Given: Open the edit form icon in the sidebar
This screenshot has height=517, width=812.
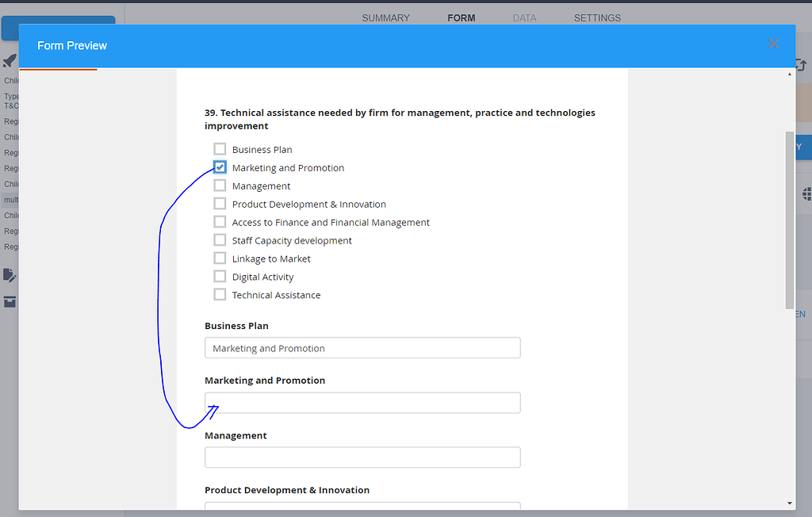Looking at the screenshot, I should coord(9,275).
